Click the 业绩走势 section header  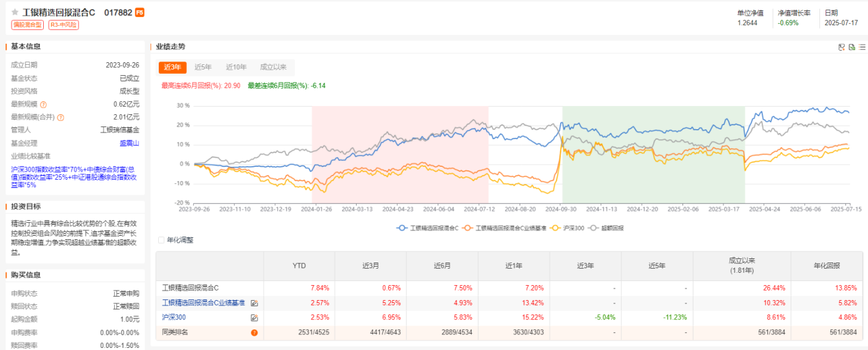(x=170, y=46)
